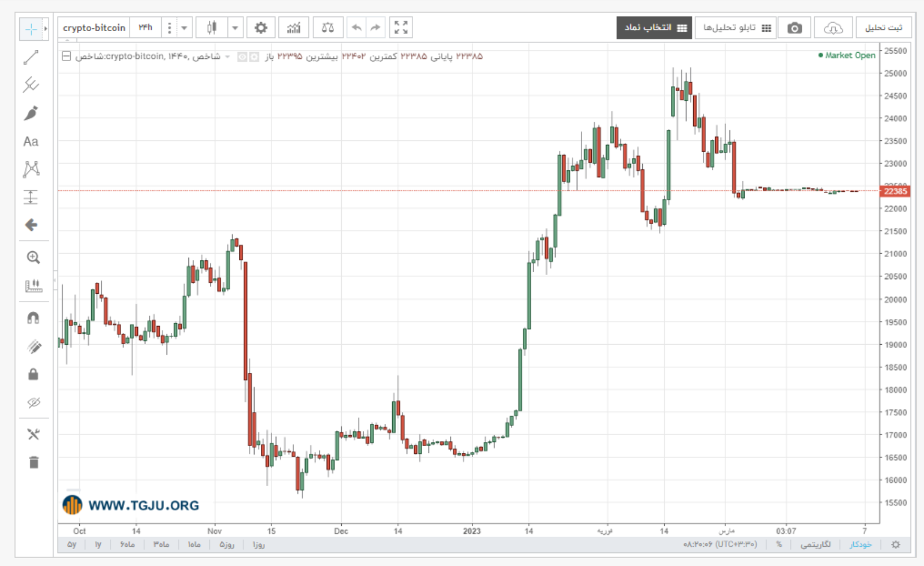Click the trash icon to remove drawings
Viewport: 924px width, 566px height.
pos(34,462)
